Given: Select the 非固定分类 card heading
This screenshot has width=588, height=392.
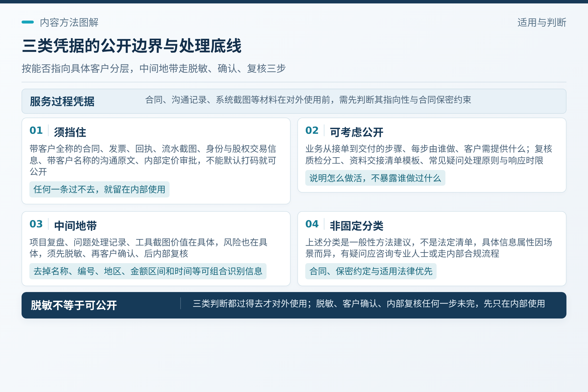Looking at the screenshot, I should tap(356, 226).
